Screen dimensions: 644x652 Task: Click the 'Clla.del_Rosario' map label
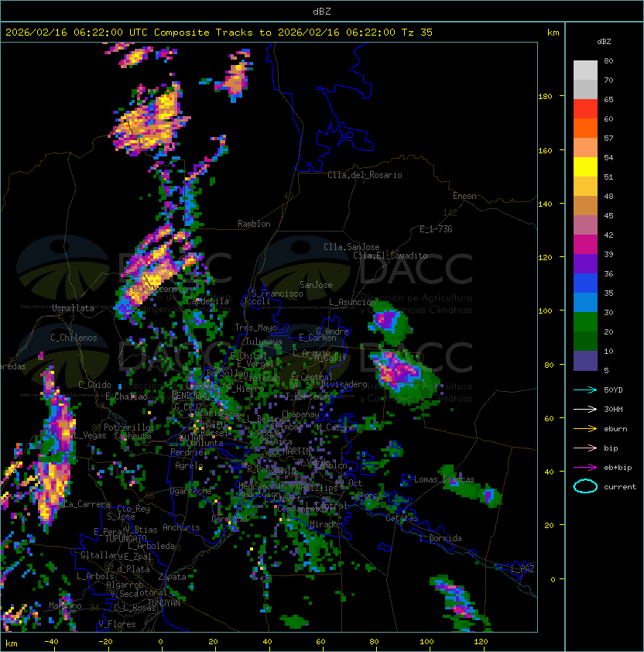[x=365, y=175]
